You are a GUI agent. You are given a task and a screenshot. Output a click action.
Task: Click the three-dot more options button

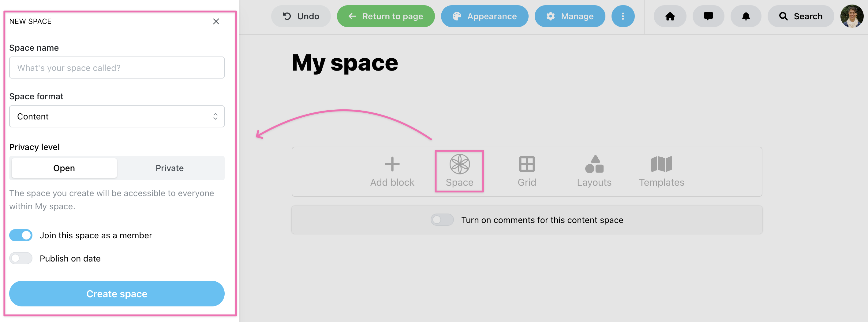623,16
